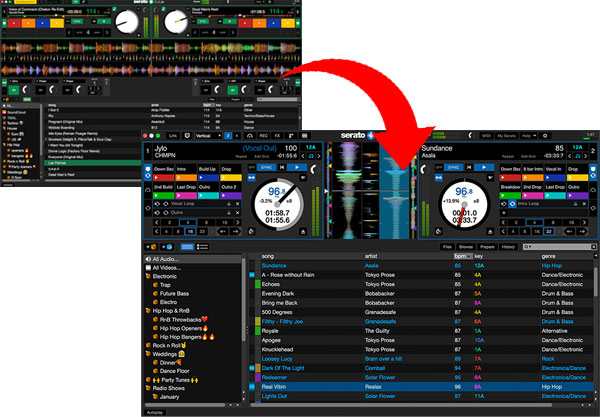The image size is (600, 417).
Task: Sort library by bpm column header
Action: click(463, 256)
